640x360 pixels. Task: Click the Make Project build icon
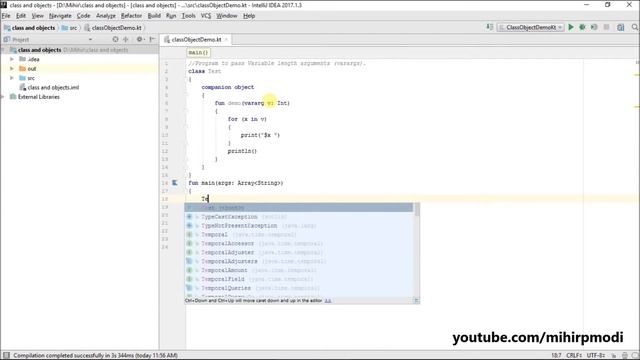(x=490, y=27)
